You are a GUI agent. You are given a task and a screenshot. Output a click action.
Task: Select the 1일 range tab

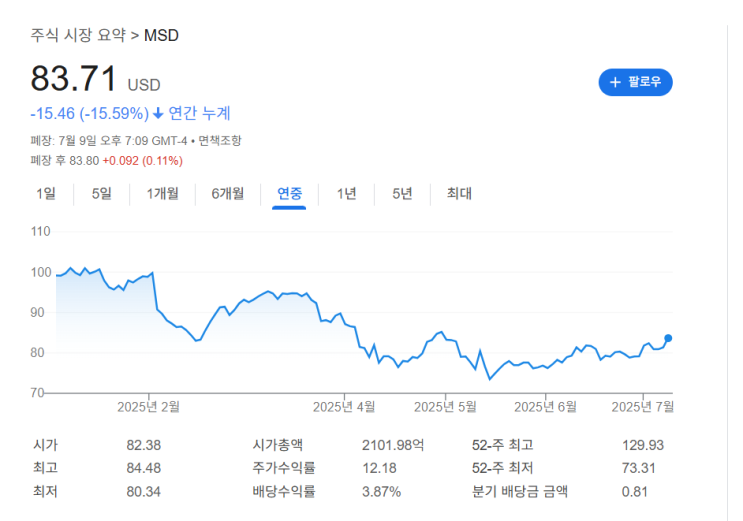coord(46,193)
